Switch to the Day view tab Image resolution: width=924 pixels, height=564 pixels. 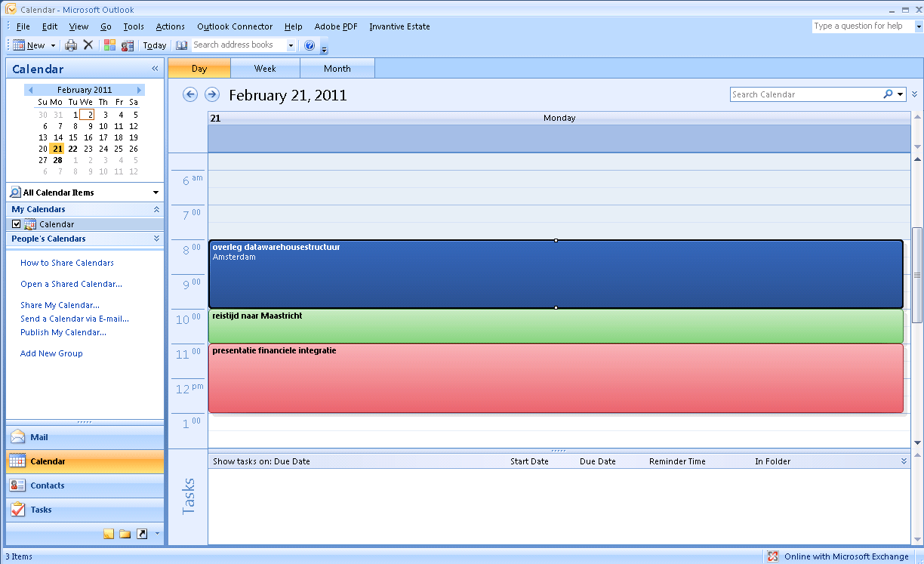pos(199,69)
